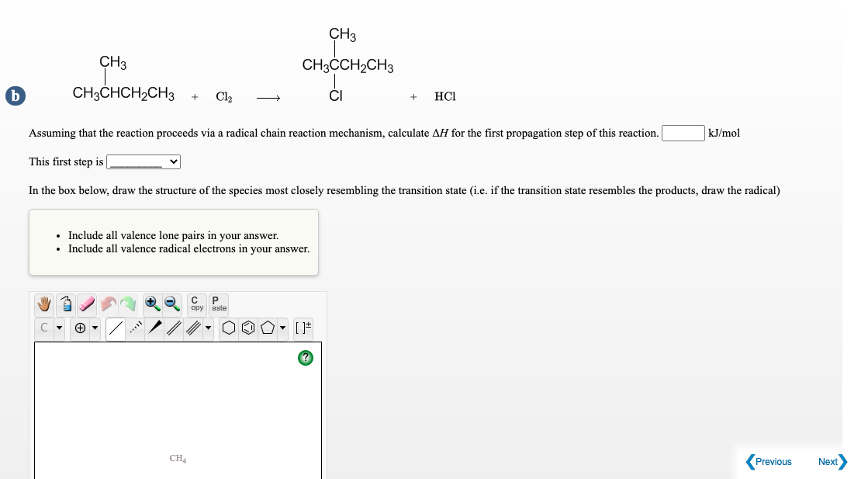This screenshot has height=479, width=868.
Task: Zoom out of the drawing canvas
Action: (x=171, y=304)
